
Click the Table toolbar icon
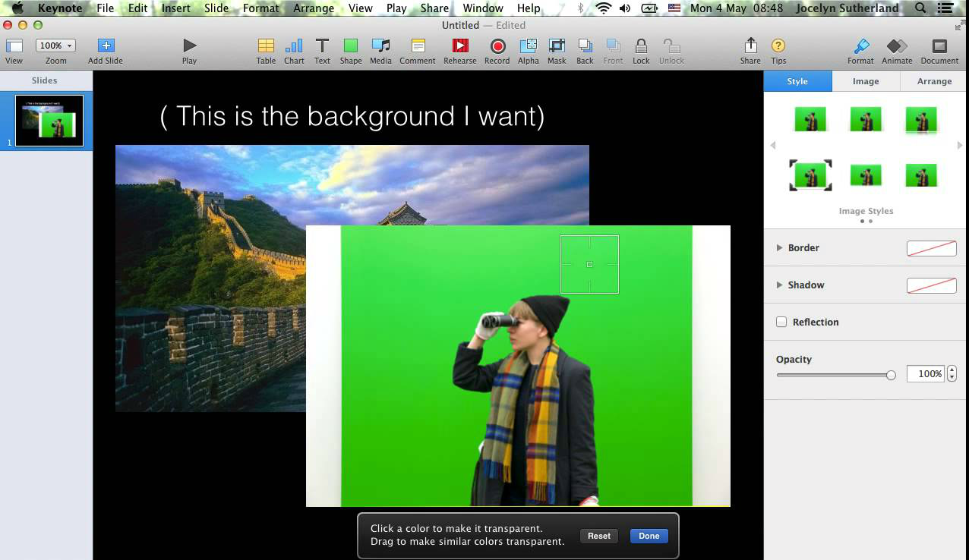(x=266, y=46)
